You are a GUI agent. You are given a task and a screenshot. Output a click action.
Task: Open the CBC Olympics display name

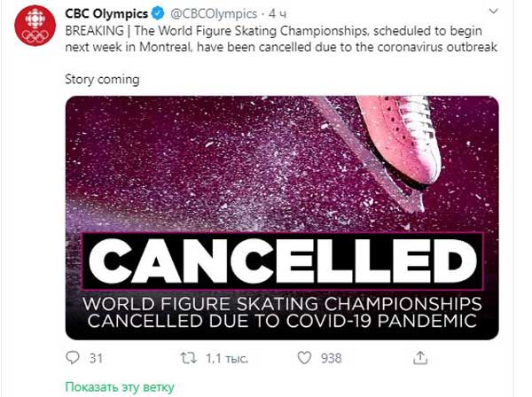tap(106, 14)
